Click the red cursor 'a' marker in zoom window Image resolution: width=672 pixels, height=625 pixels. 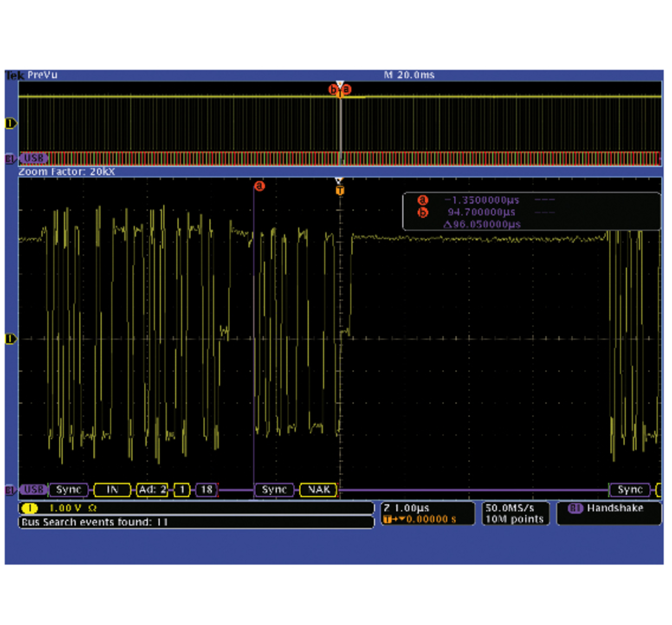(x=259, y=186)
